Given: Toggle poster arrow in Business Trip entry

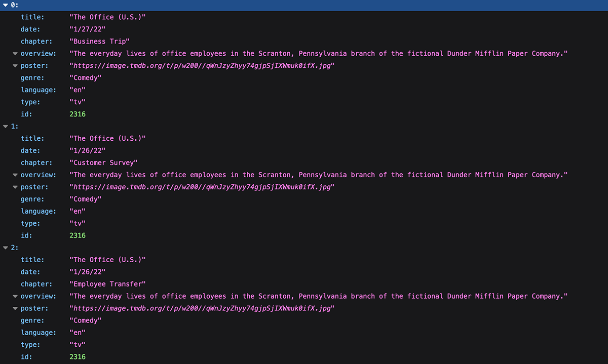Looking at the screenshot, I should (x=15, y=66).
